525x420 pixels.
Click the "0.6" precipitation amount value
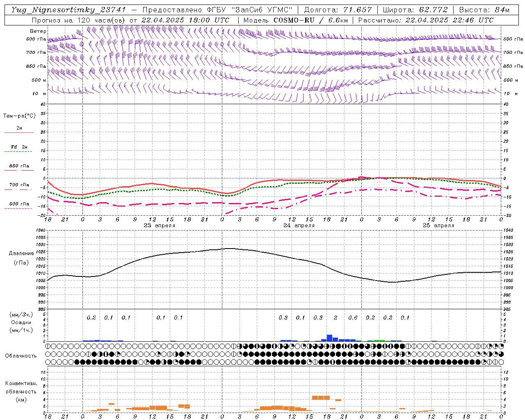(353, 317)
